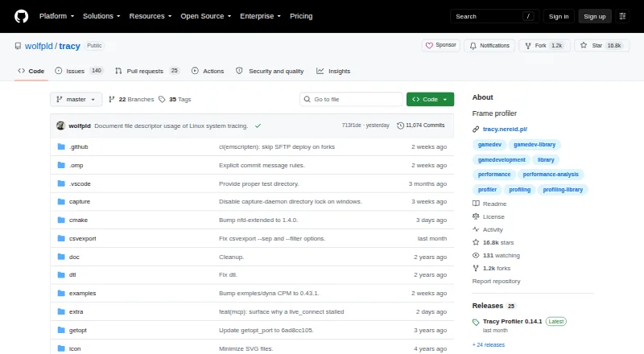The width and height of the screenshot is (644, 354).
Task: Click the Sign up button
Action: coord(595,16)
